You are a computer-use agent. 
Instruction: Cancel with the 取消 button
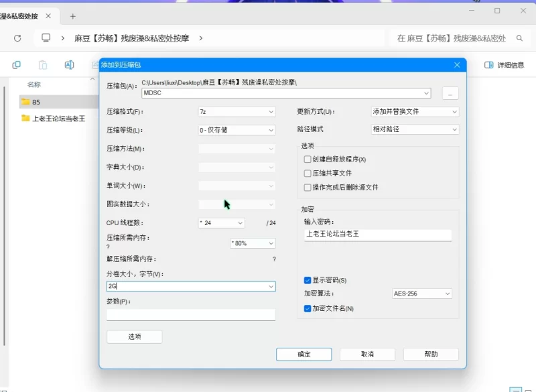pos(367,354)
